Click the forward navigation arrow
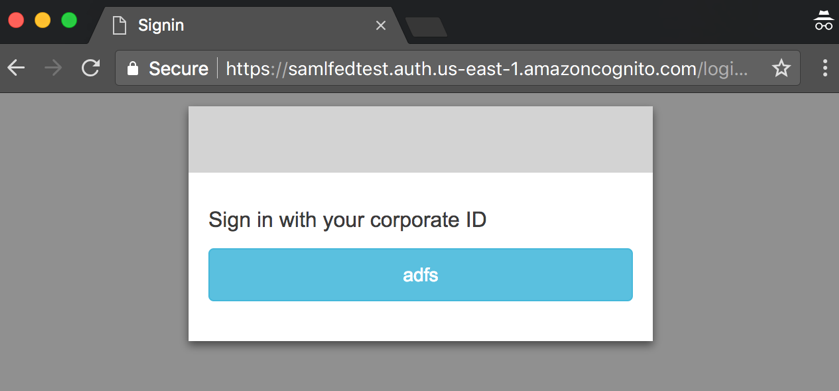The width and height of the screenshot is (839, 391). click(53, 68)
